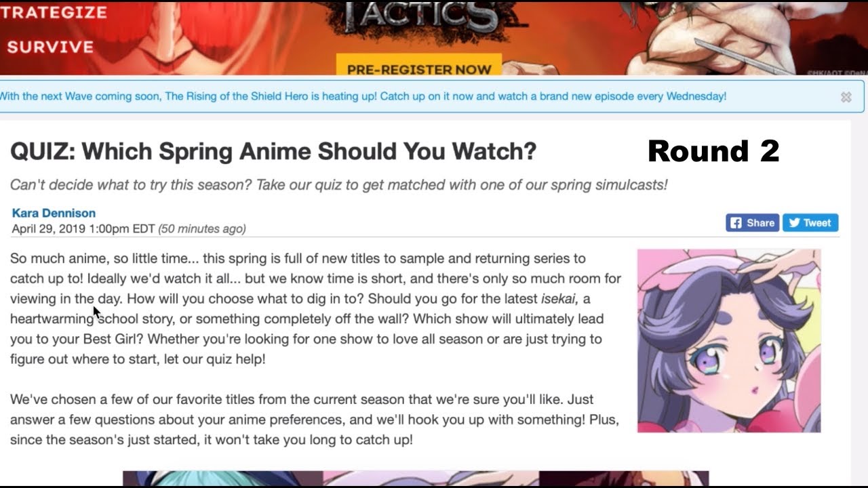Viewport: 868px width, 488px height.
Task: Click the first article paragraph about isekai
Action: point(315,308)
